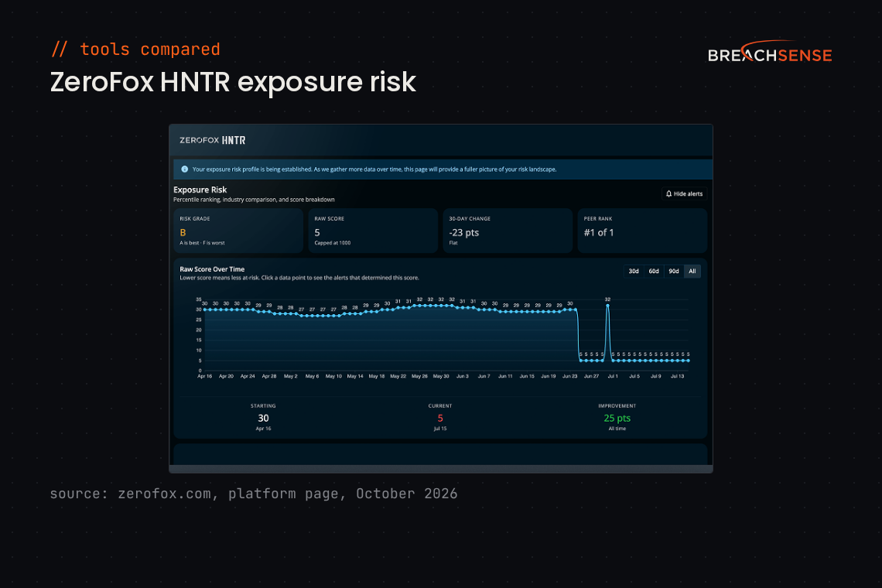882x588 pixels.
Task: Click 'All time' under Improvement
Action: pyautogui.click(x=617, y=429)
